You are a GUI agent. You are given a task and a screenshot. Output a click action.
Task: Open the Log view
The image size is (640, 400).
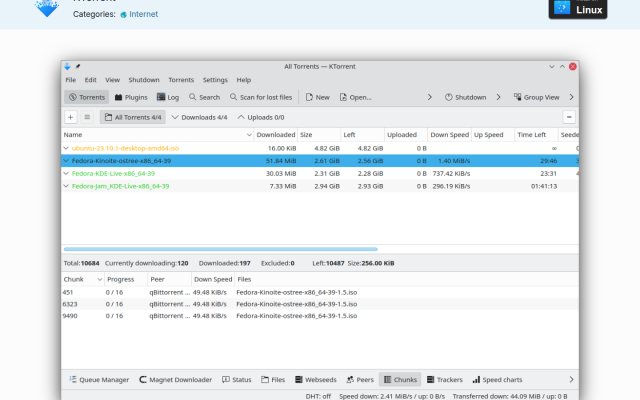tap(168, 97)
